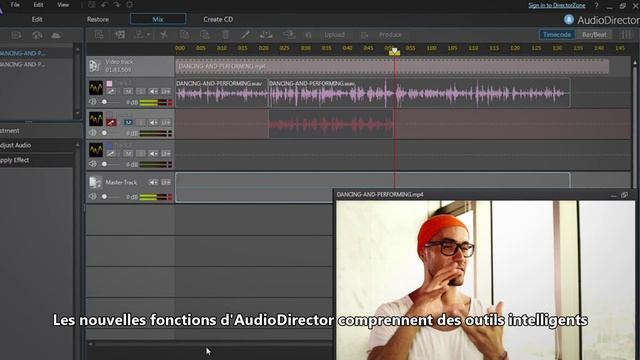Toggle Mute (M) on Track 1
The width and height of the screenshot is (640, 360).
click(128, 91)
